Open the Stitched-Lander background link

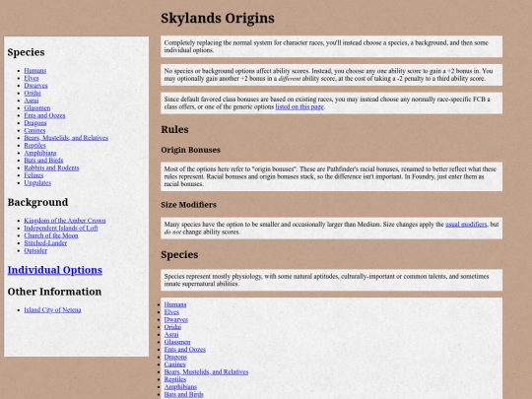tap(45, 243)
